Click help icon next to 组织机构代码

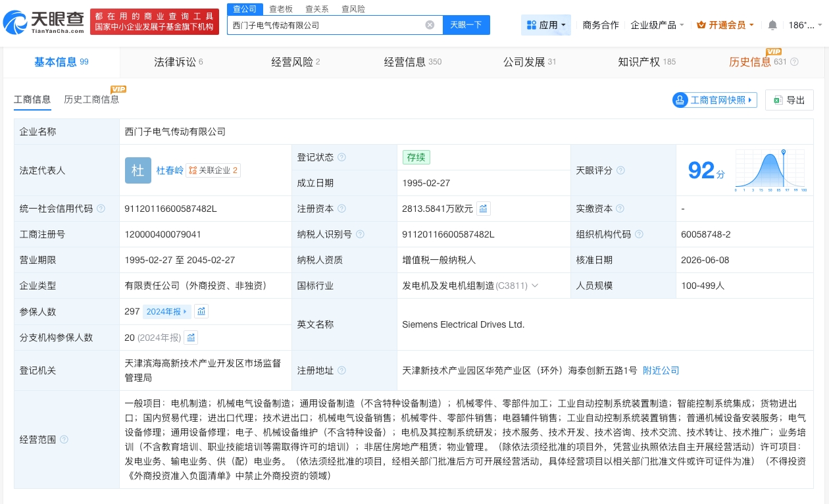639,234
